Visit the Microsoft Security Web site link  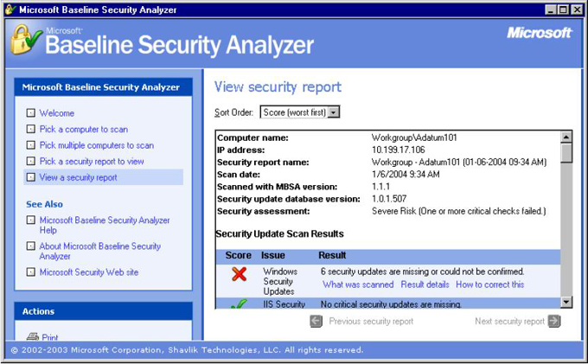click(89, 272)
